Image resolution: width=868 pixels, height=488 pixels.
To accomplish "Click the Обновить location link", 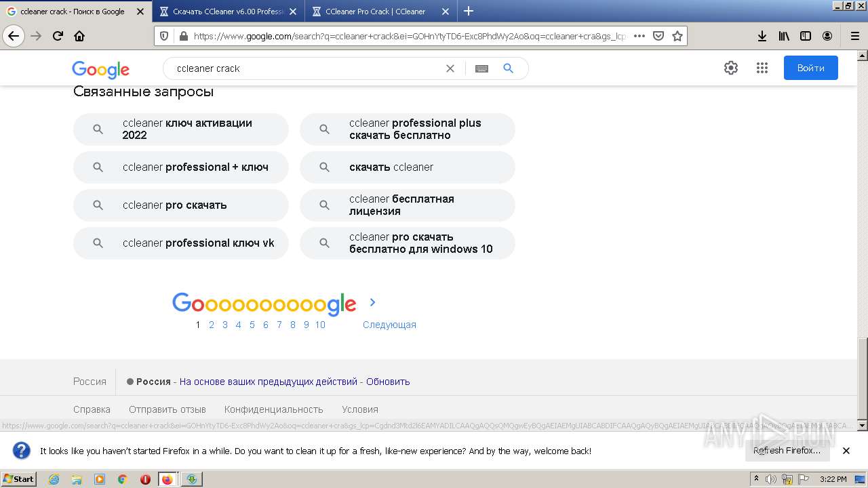I will 388,382.
